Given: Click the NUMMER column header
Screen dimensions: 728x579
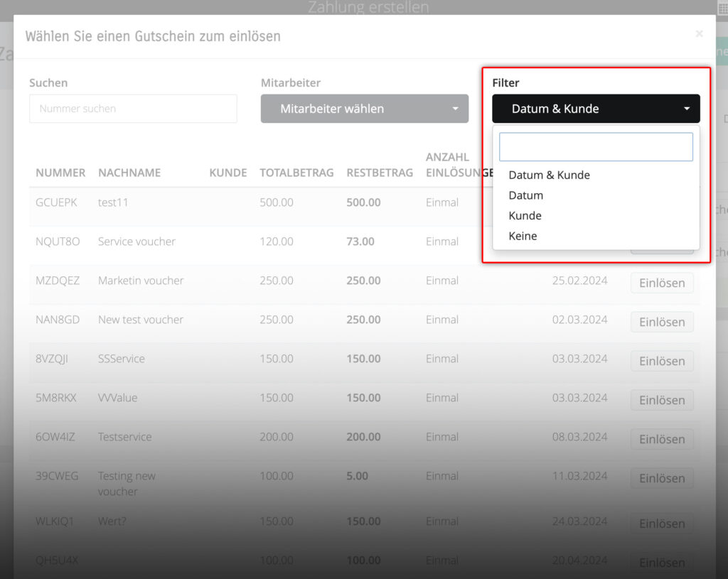Looking at the screenshot, I should [x=60, y=173].
